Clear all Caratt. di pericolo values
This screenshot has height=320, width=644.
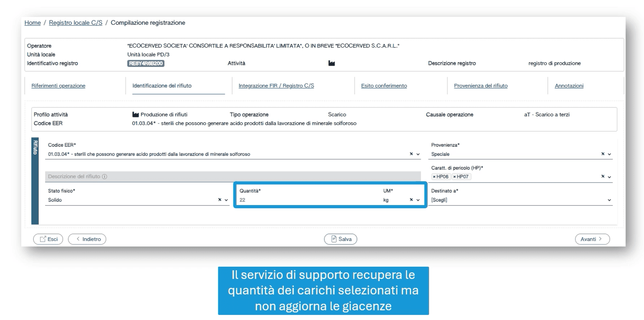[x=603, y=177]
